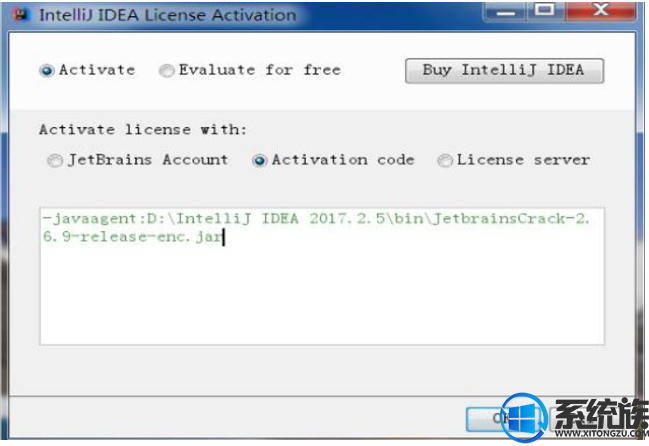
Task: Click inside the activation code text area
Action: [x=322, y=276]
